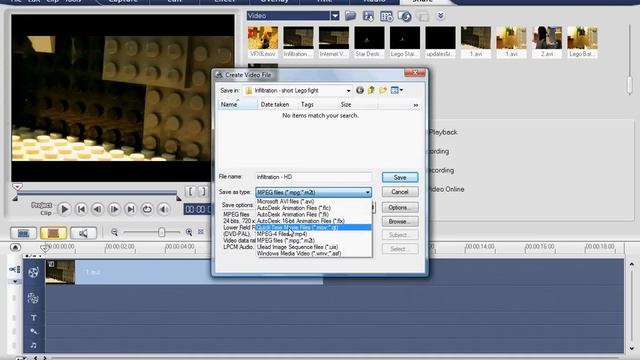Step to the next frame
This screenshot has height=360, width=640.
pos(114,209)
